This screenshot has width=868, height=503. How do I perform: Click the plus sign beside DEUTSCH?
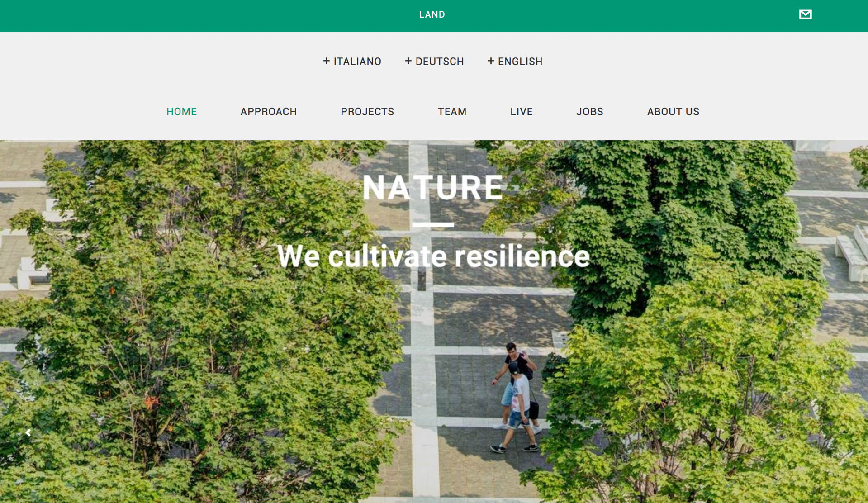[x=408, y=61]
